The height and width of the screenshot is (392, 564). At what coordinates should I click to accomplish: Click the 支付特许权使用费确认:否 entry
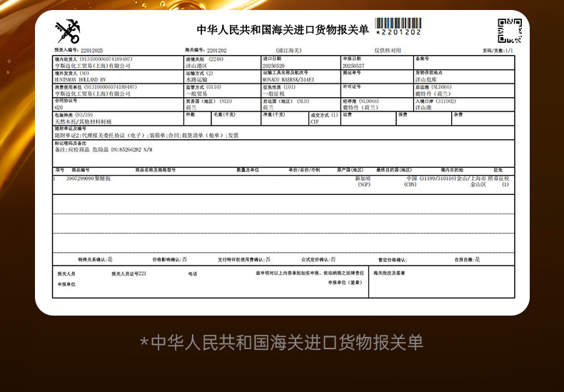(244, 259)
